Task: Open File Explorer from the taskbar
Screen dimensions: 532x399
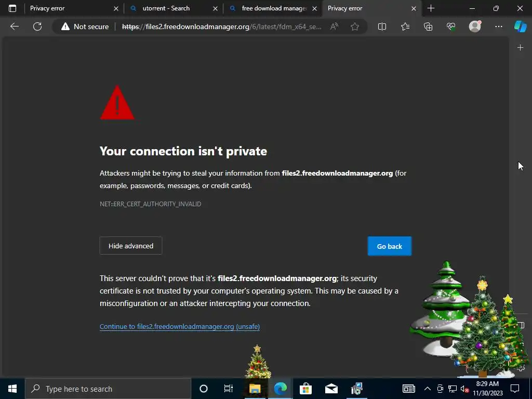Action: tap(255, 389)
